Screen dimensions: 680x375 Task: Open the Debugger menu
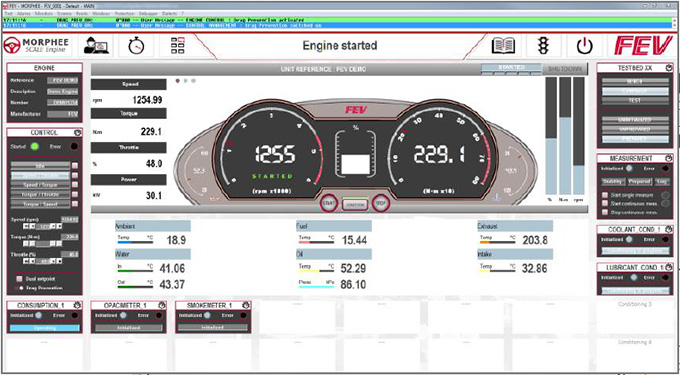click(147, 14)
